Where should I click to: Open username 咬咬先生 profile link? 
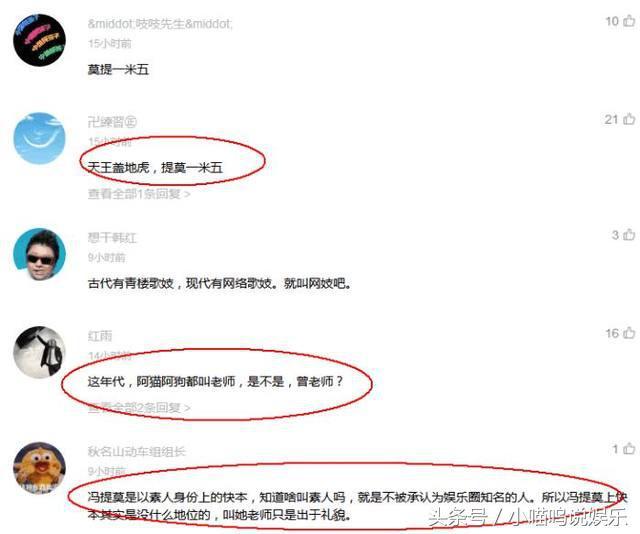point(160,24)
